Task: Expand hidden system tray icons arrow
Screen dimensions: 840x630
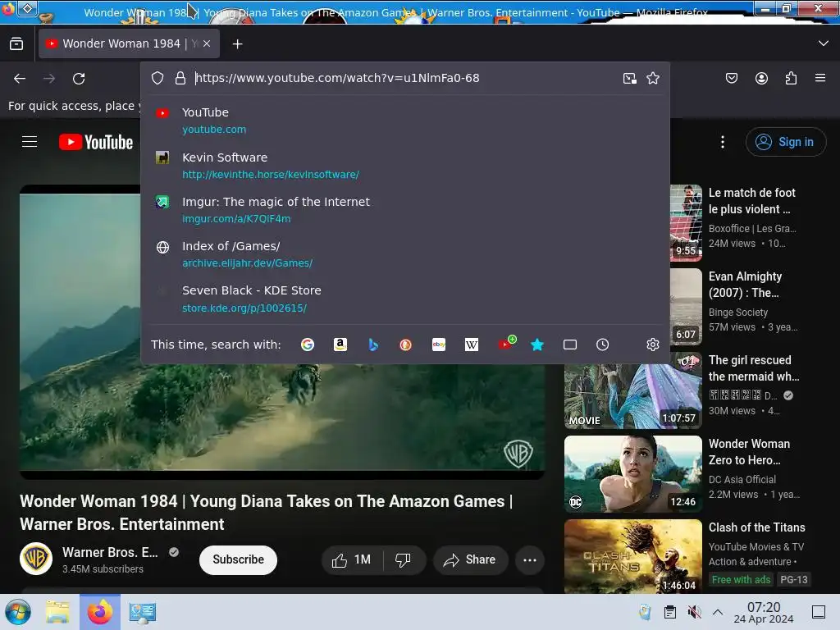Action: [718, 612]
